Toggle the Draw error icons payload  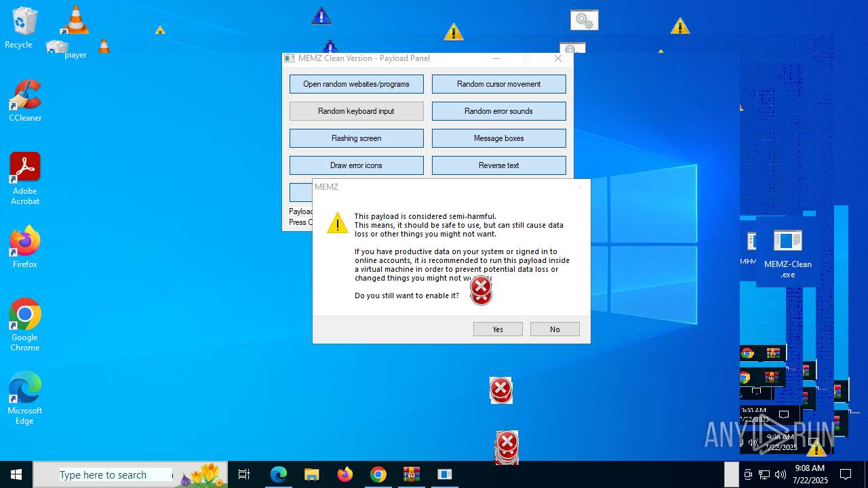pyautogui.click(x=357, y=165)
